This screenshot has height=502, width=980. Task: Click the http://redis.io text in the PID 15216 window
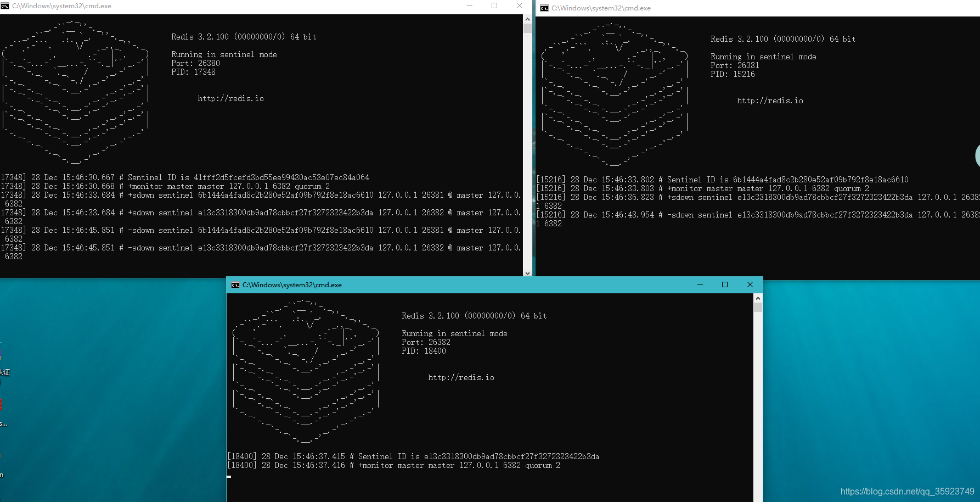pos(770,101)
